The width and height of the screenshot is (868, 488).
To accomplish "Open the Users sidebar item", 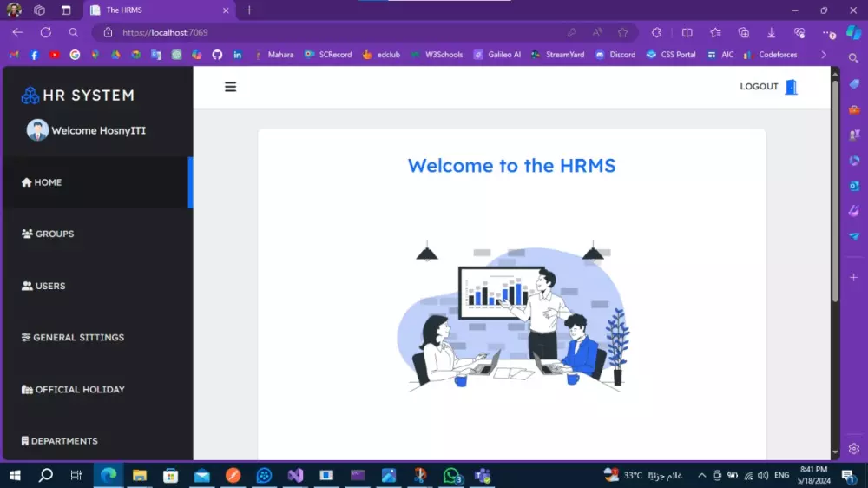I will tap(97, 286).
